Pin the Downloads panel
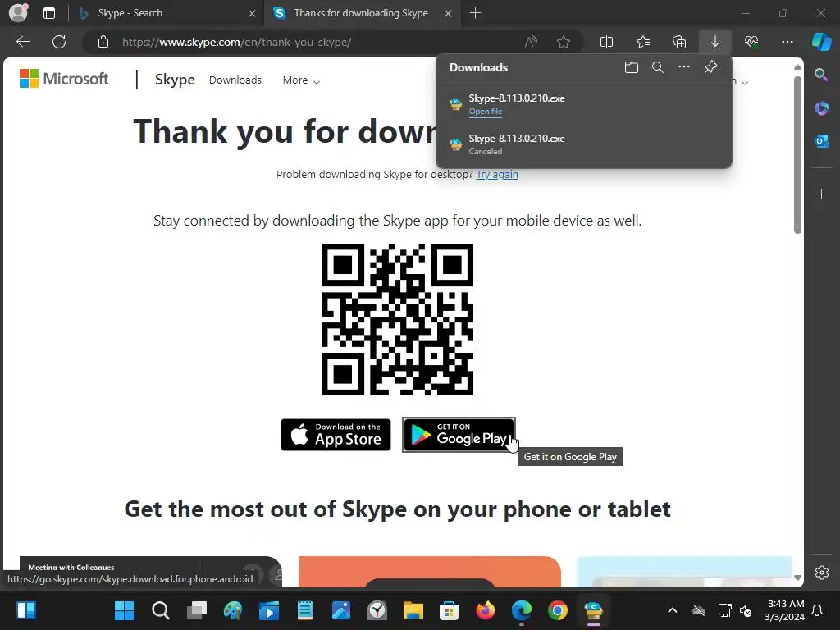 (710, 67)
